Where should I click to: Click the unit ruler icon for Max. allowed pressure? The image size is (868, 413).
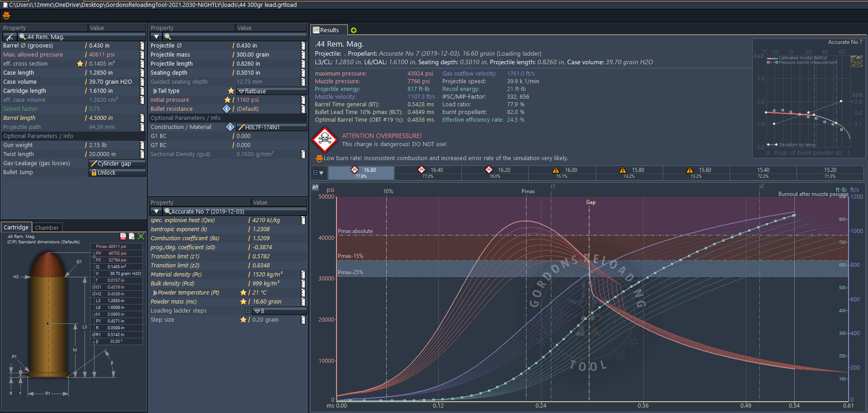point(142,55)
